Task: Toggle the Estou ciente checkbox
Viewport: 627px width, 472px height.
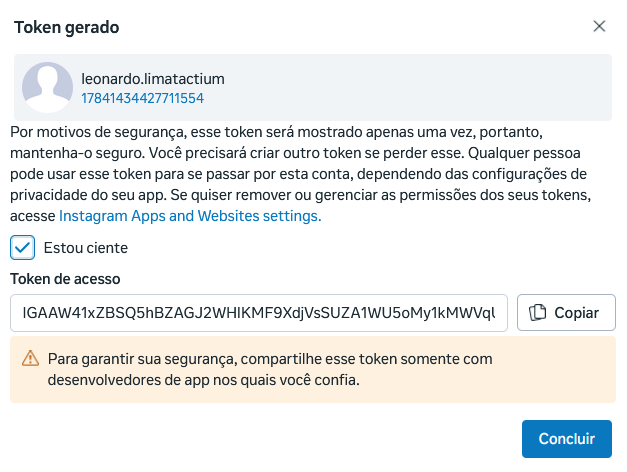Action: click(x=22, y=248)
